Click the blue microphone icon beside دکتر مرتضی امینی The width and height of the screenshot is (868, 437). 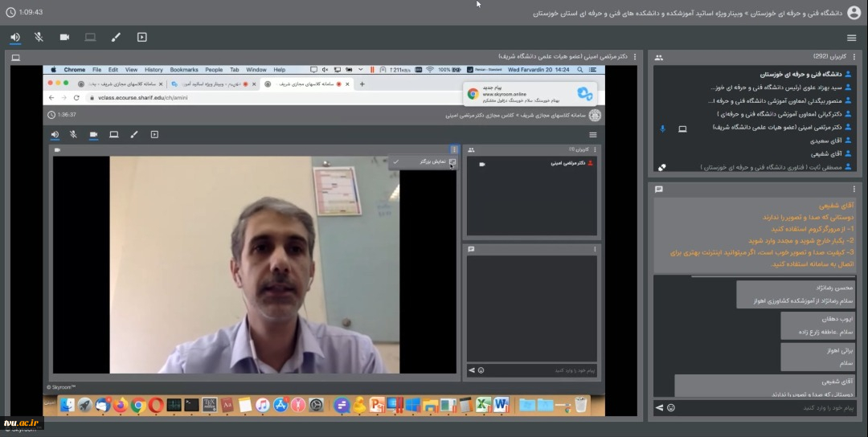tap(662, 128)
